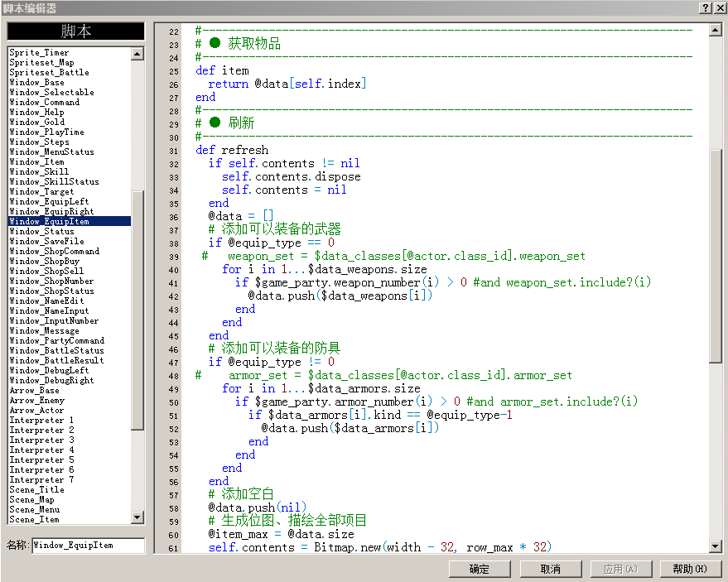This screenshot has height=582, width=728.
Task: Click the 确定 (OK) button
Action: pyautogui.click(x=480, y=569)
